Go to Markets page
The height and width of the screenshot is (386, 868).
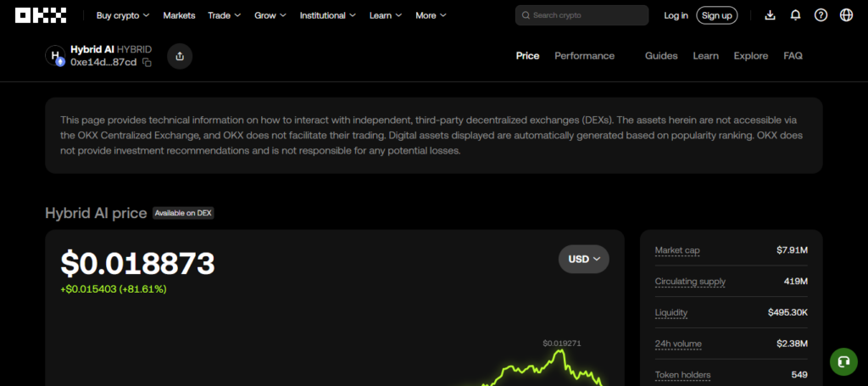point(180,15)
